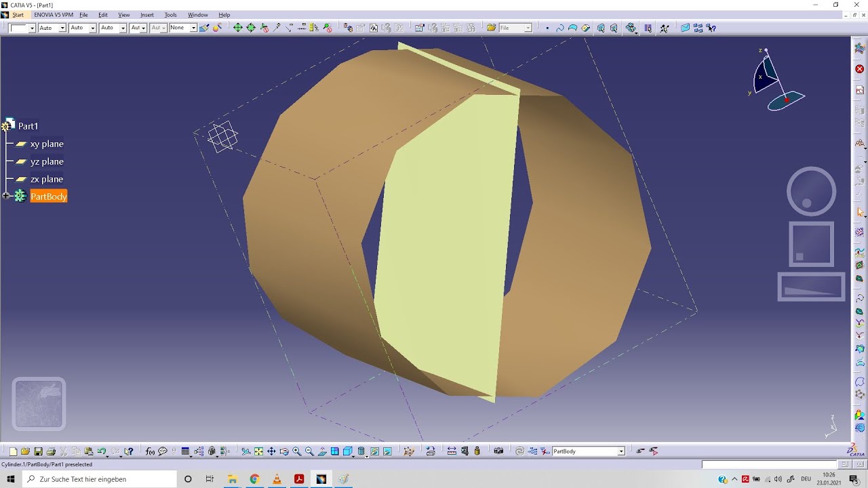Click the Windows search box

(98, 479)
